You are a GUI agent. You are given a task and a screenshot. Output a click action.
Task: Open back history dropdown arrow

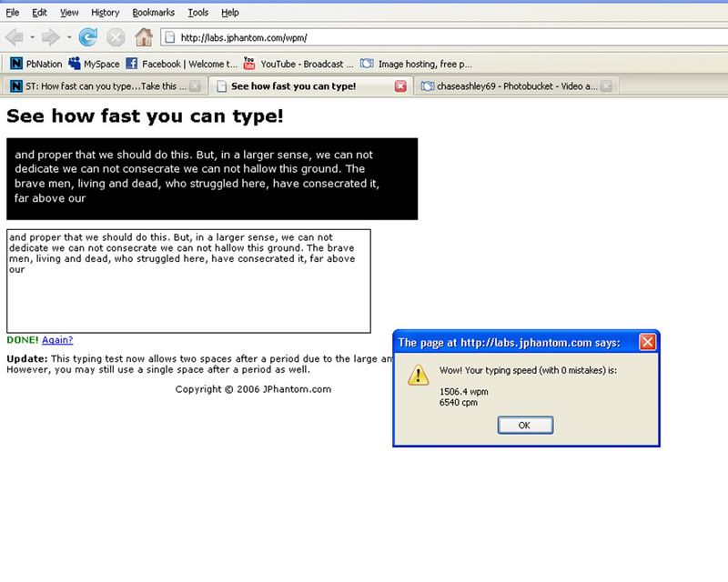[x=33, y=37]
